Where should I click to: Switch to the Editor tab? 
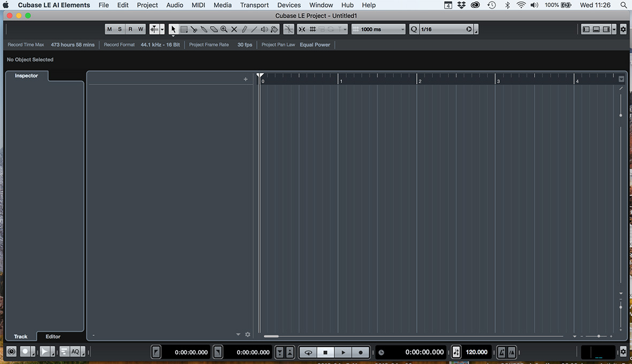[x=53, y=337]
